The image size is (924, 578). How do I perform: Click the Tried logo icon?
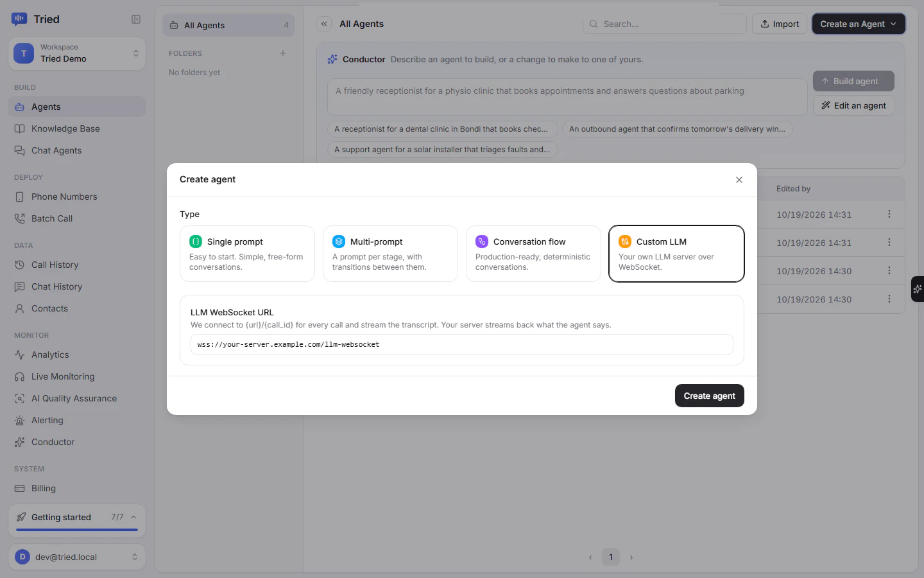point(19,19)
